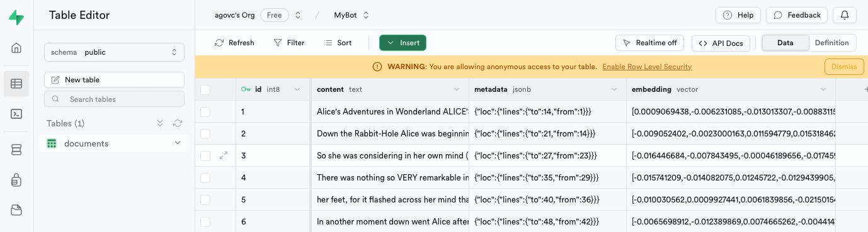Viewport: 868px width, 232px height.
Task: Expand row 3 with the arrows icon
Action: (224, 155)
